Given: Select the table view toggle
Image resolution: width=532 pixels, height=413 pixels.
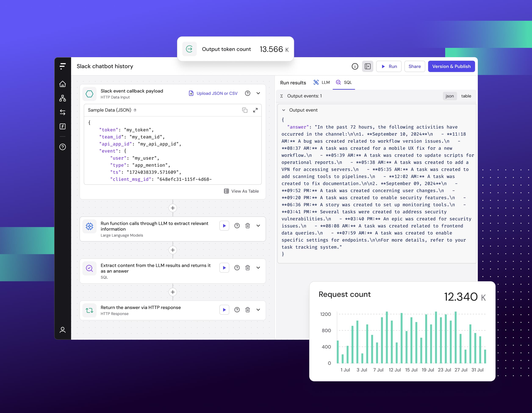Looking at the screenshot, I should click(x=466, y=96).
